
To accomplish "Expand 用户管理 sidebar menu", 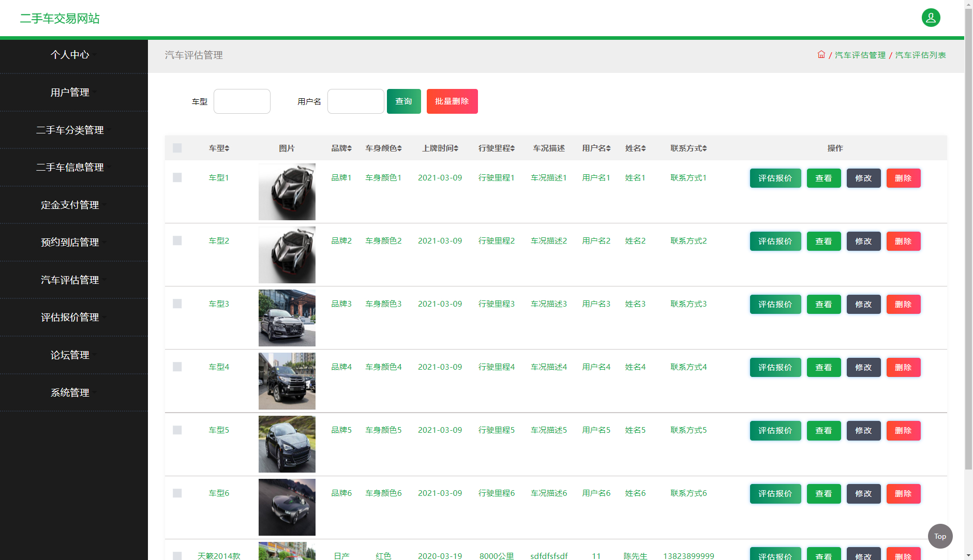I will 73,92.
